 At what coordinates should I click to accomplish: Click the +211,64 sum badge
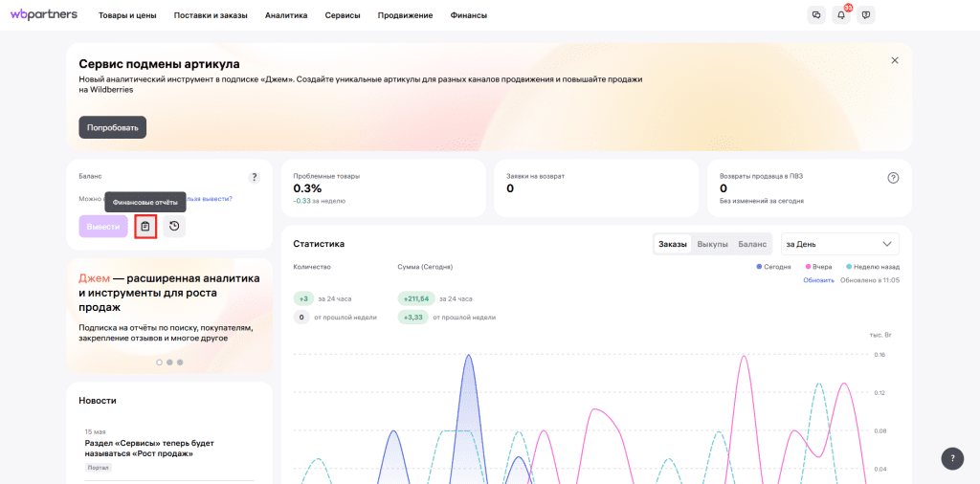pos(416,298)
